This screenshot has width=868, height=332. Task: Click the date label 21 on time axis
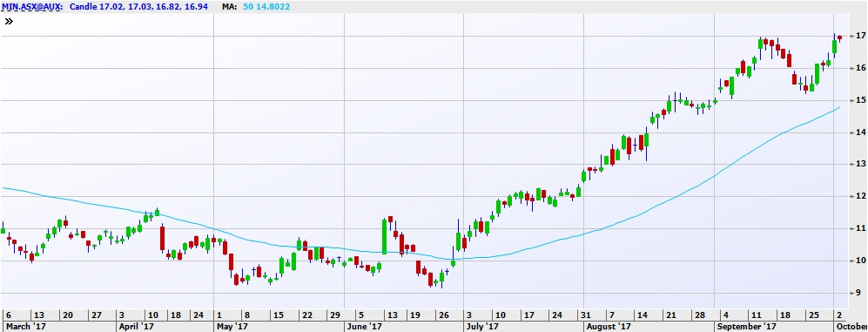[671, 315]
